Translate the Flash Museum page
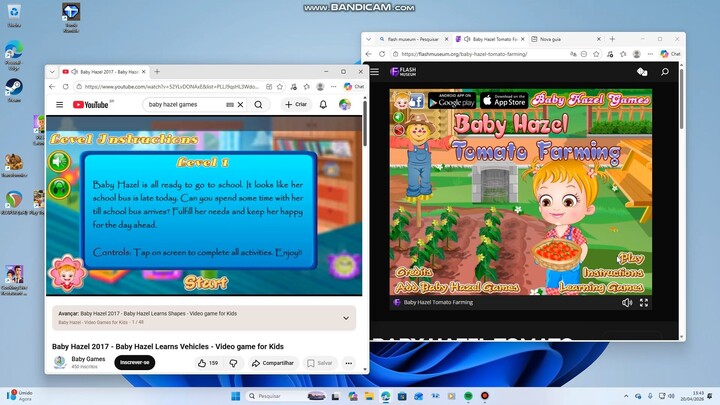720x405 pixels. (x=573, y=54)
